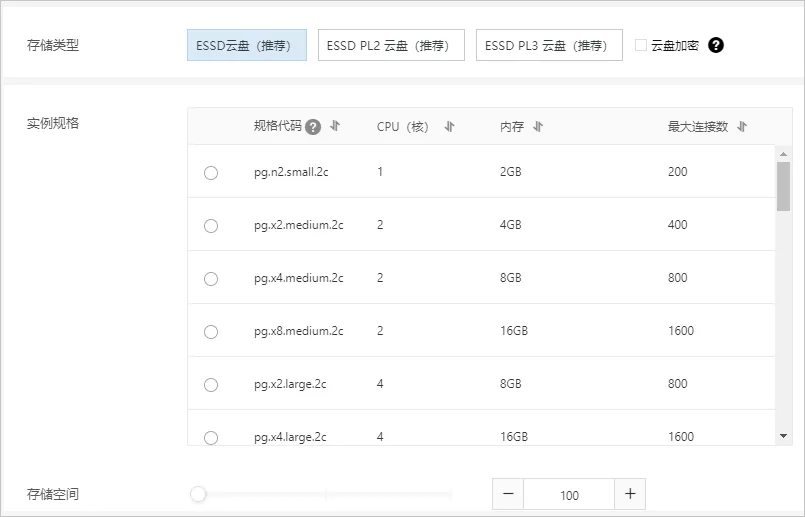Click the help icon next to 云盘加密
Viewport: 805px width, 517px height.
[x=715, y=45]
